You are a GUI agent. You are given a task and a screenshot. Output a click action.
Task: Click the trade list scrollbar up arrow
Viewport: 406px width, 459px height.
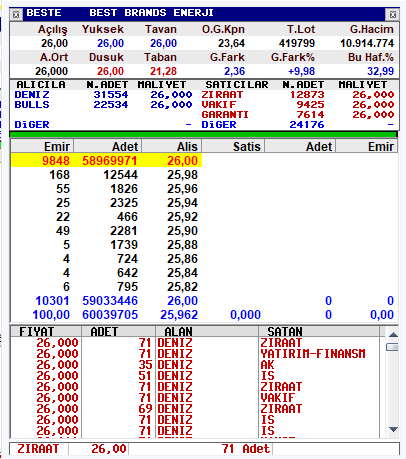tap(393, 335)
